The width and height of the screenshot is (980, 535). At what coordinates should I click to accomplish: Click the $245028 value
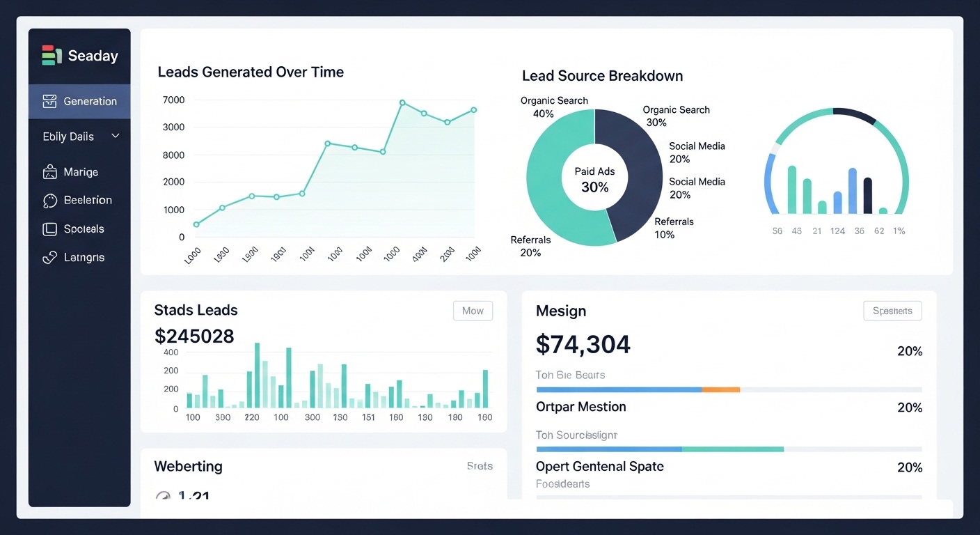click(x=194, y=336)
